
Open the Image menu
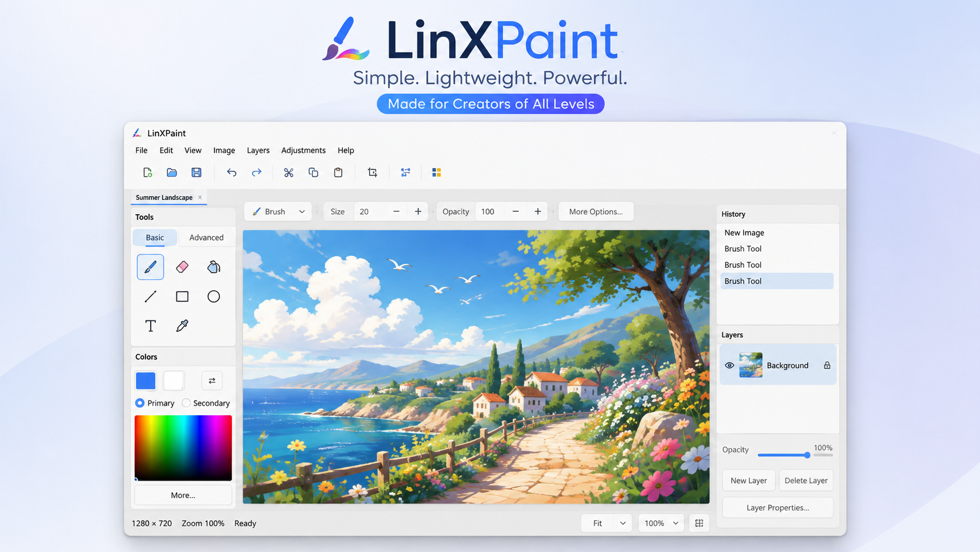tap(224, 150)
